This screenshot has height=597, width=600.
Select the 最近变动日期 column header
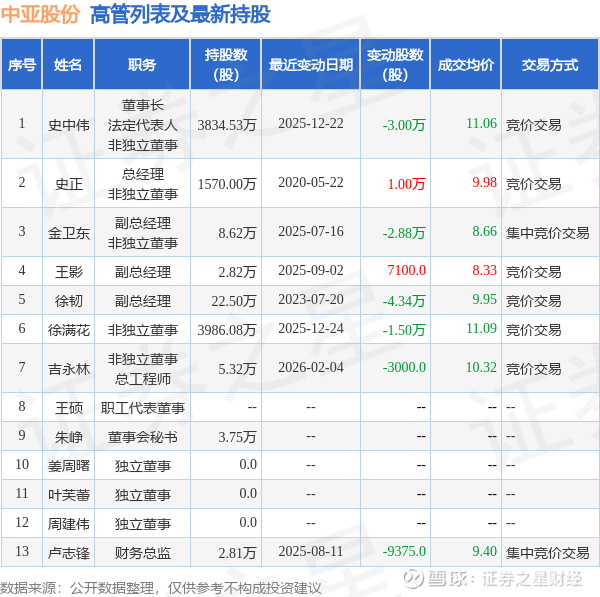(311, 64)
